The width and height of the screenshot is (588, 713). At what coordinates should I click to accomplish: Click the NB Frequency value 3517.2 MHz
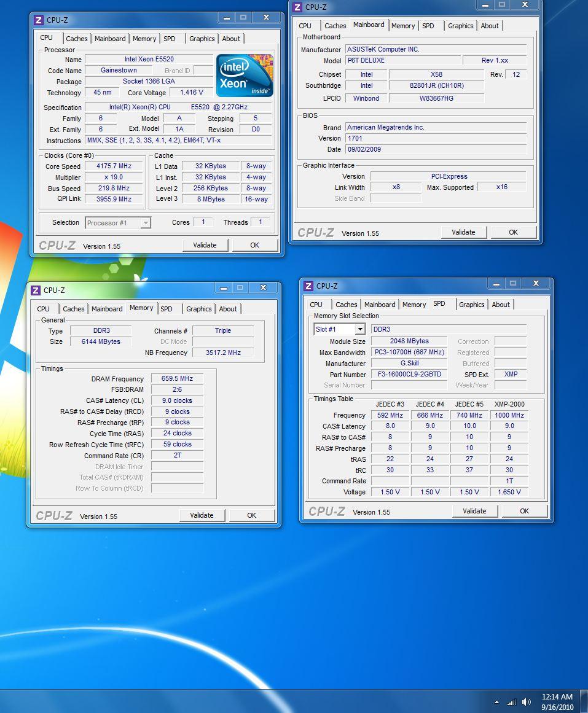point(223,353)
